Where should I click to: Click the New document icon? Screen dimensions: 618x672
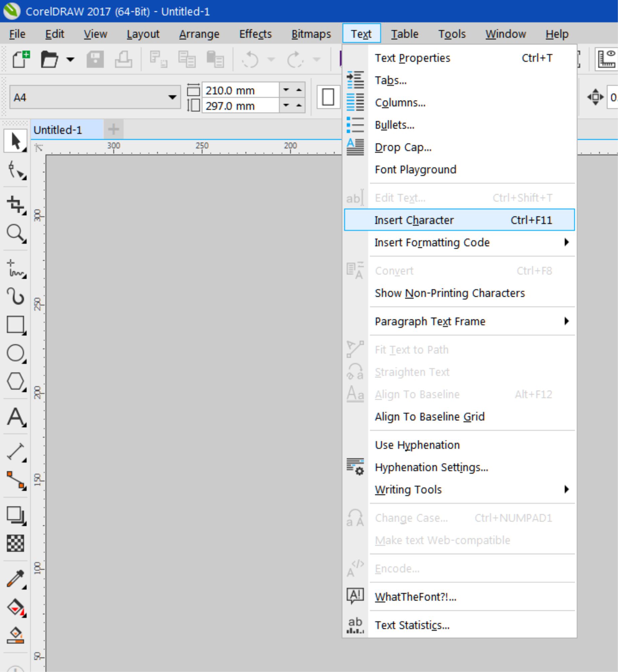point(21,59)
